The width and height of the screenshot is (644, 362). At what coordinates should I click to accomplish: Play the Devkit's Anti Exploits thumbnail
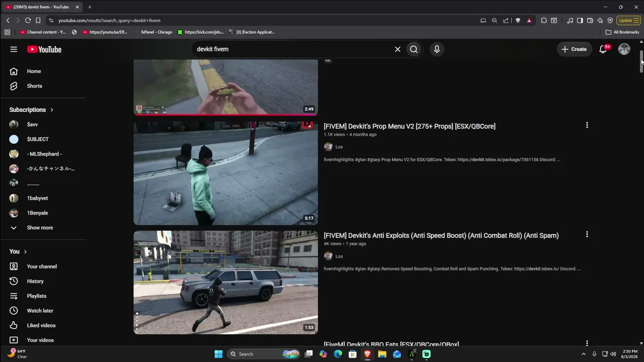(x=225, y=283)
